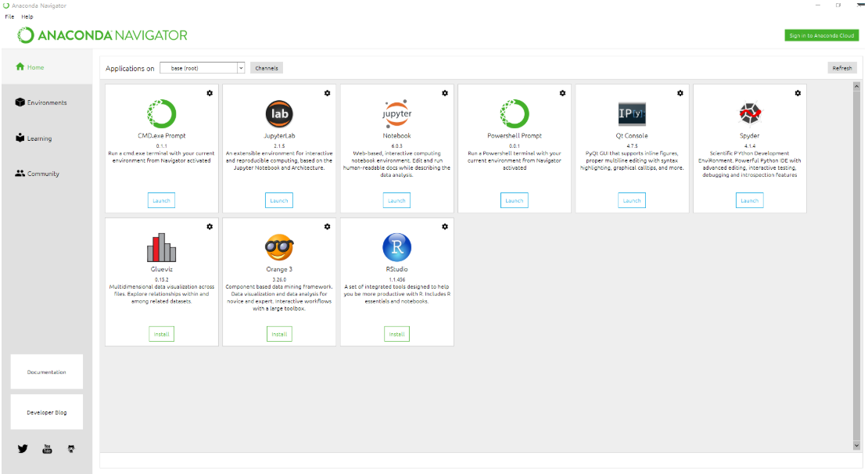Viewport: 868px width, 474px height.
Task: Click the Spyder application icon
Action: 750,113
